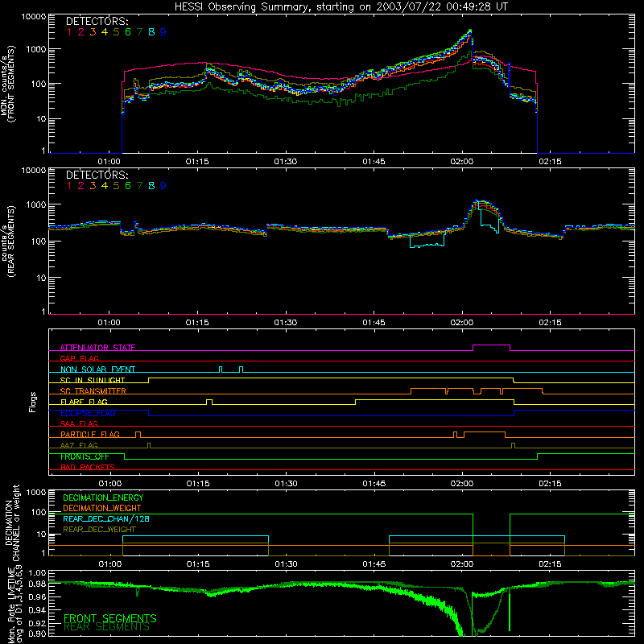Click the NON_SOLAR_EVENT flag label
644x644 pixels.
pos(97,369)
